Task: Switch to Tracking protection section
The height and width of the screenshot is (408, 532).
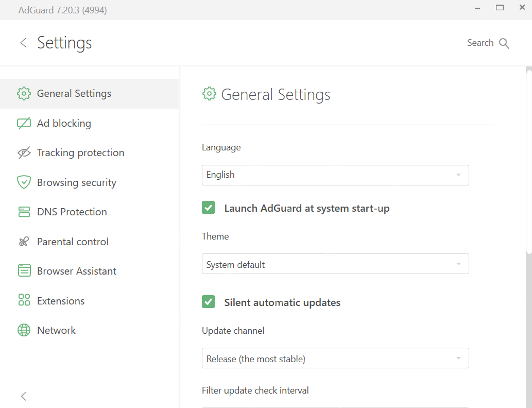Action: 80,153
